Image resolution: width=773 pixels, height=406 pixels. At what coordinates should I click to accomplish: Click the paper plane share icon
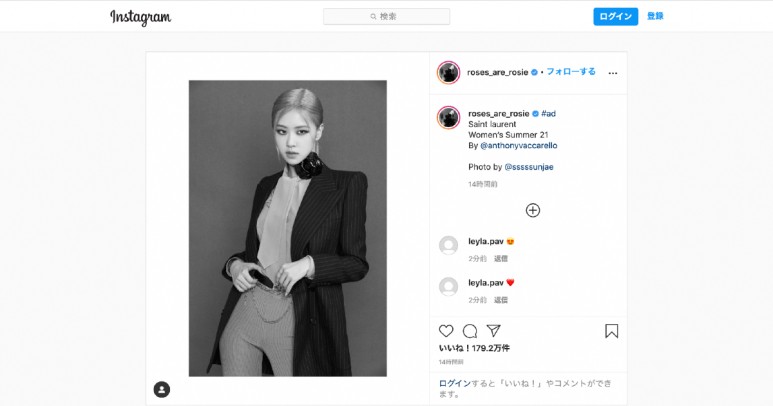click(493, 331)
